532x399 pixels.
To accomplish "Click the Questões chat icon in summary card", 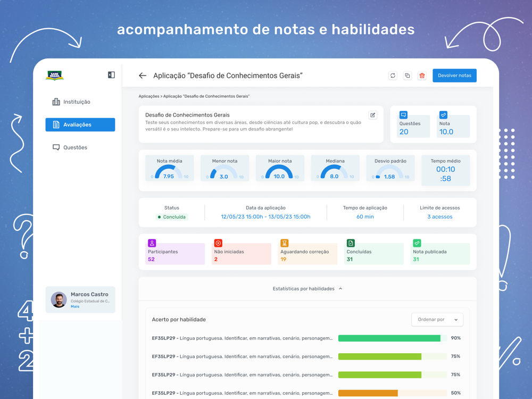I will tap(403, 115).
